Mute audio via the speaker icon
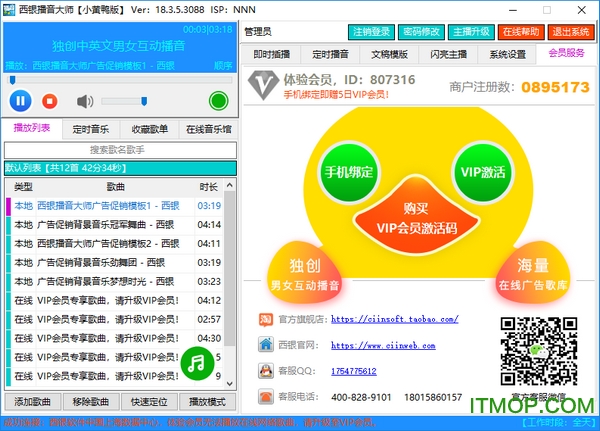600x431 pixels. 85,101
